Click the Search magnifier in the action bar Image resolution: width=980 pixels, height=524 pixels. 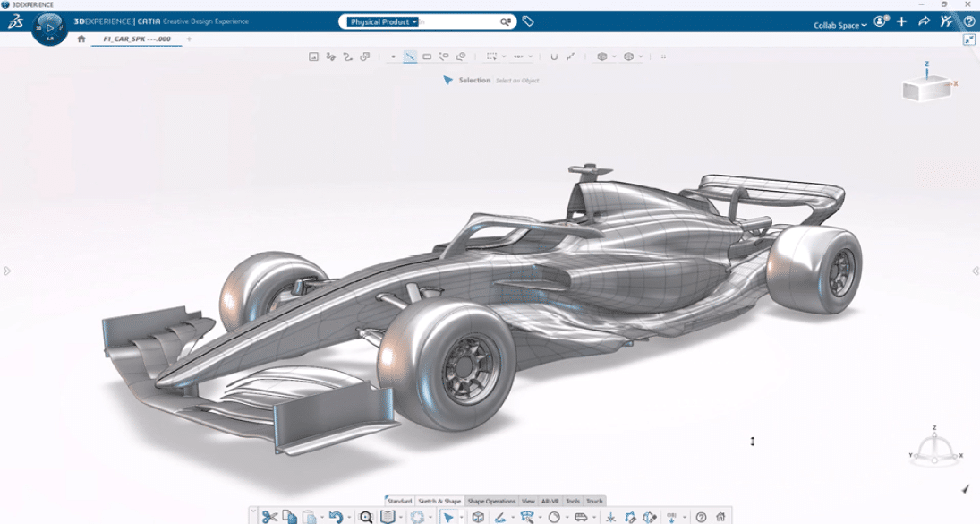coord(364,515)
